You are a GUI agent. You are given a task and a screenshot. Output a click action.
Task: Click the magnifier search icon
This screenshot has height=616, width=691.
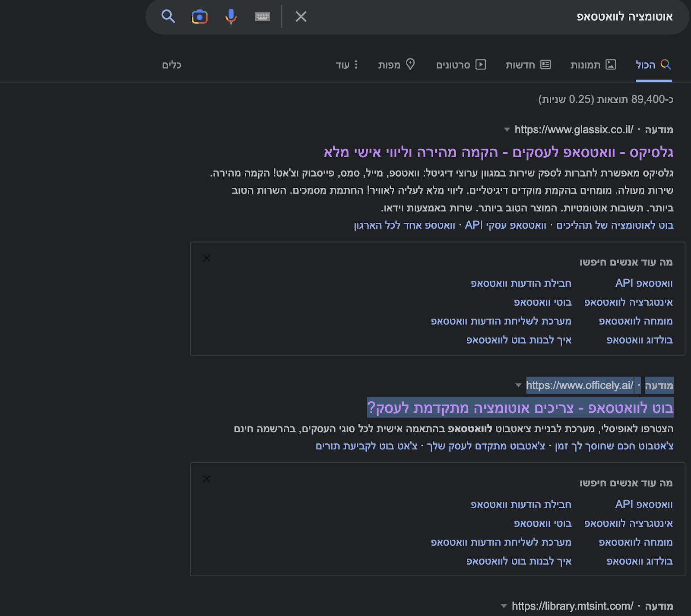(168, 16)
